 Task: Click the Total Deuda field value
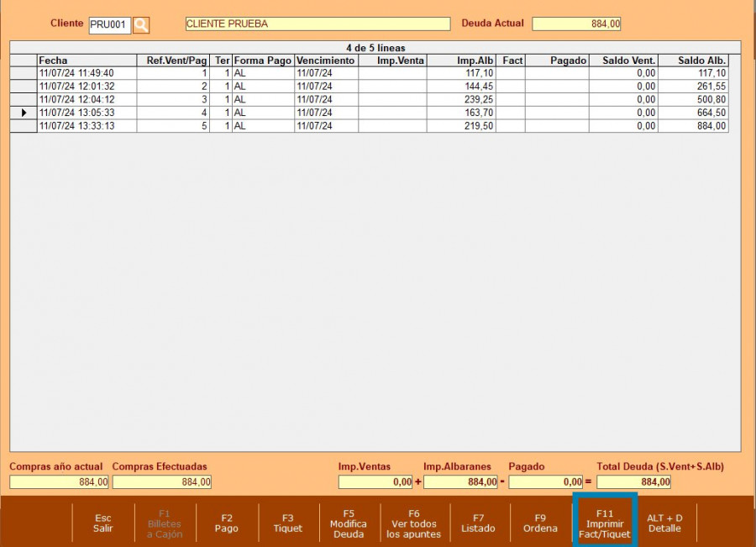click(633, 482)
